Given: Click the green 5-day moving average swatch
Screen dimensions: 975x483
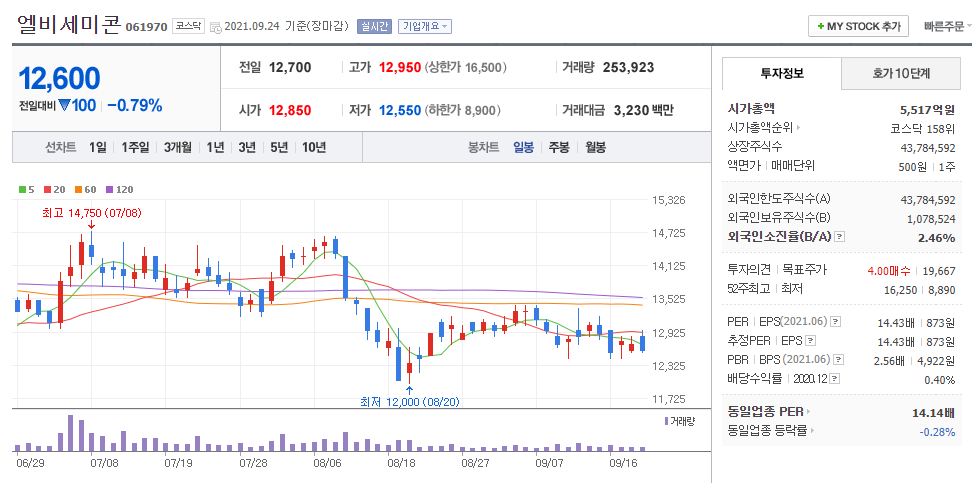Looking at the screenshot, I should click(x=22, y=190).
